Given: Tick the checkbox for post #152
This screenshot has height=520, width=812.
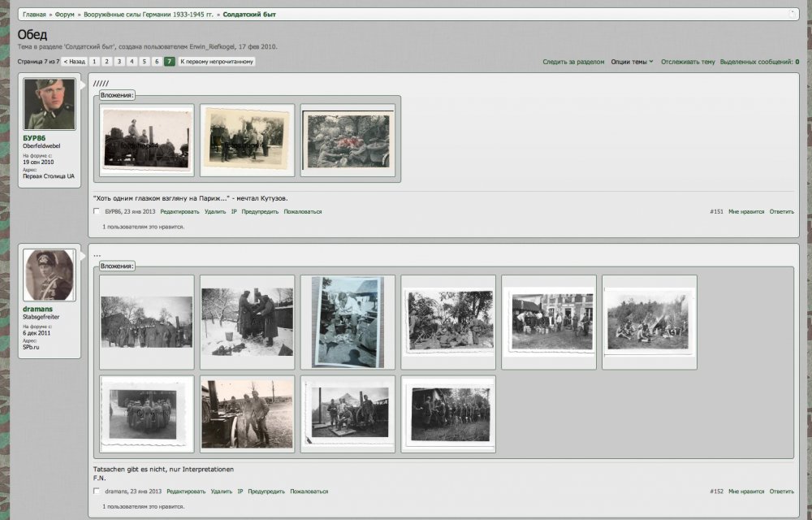Looking at the screenshot, I should pyautogui.click(x=97, y=492).
